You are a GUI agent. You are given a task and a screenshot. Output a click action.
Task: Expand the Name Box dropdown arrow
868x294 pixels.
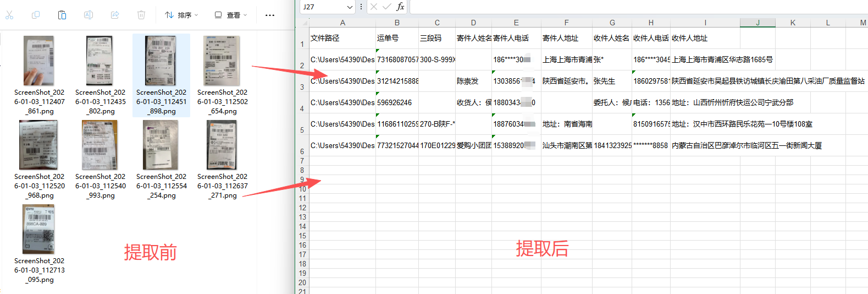pyautogui.click(x=350, y=7)
